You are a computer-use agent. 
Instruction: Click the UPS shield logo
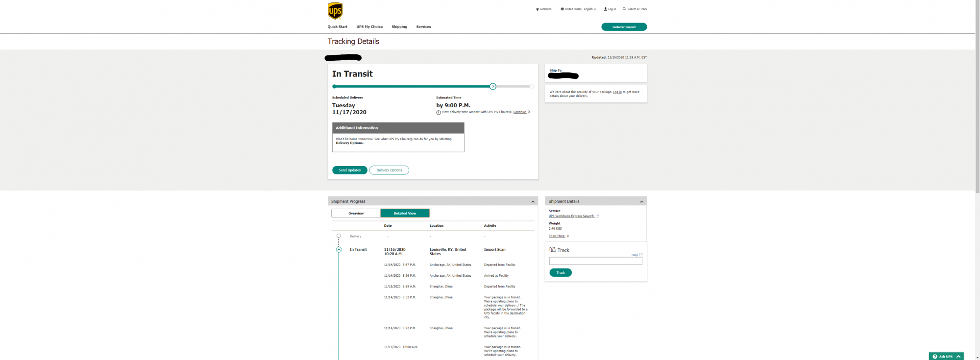(335, 11)
